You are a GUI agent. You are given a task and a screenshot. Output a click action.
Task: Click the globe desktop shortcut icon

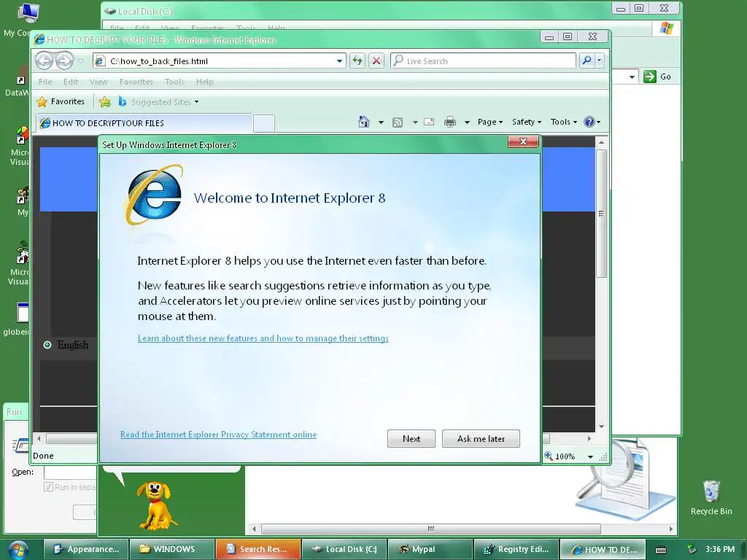23,313
